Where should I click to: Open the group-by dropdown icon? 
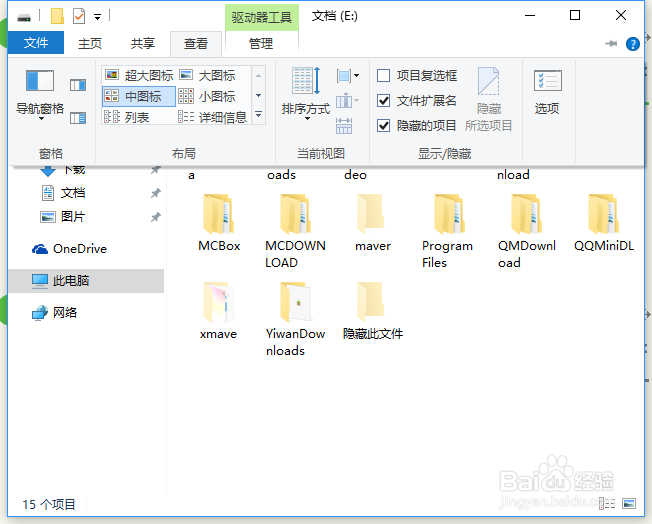pos(348,76)
